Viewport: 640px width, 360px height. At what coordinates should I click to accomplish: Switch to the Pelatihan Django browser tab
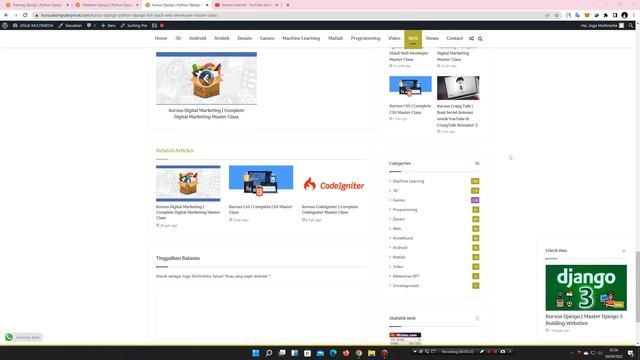click(x=107, y=5)
